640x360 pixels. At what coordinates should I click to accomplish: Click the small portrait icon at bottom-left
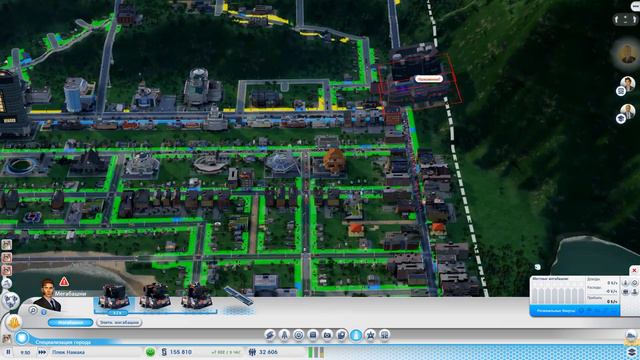pyautogui.click(x=7, y=338)
